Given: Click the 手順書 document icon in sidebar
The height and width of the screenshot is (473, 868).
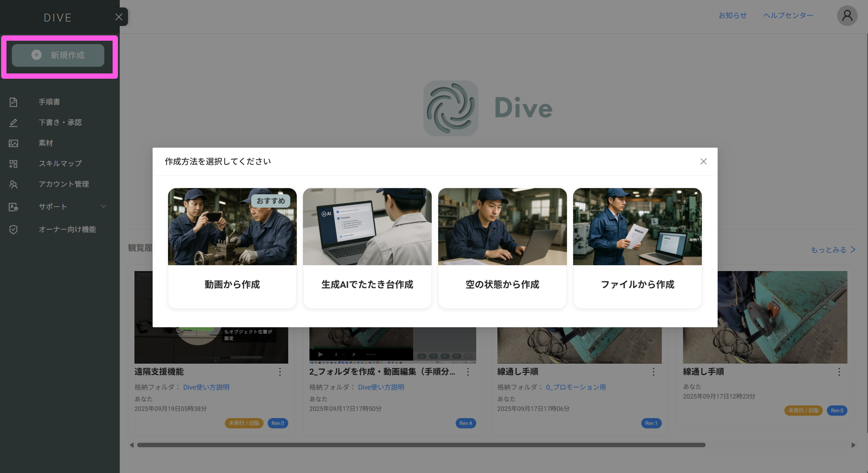Looking at the screenshot, I should [13, 102].
